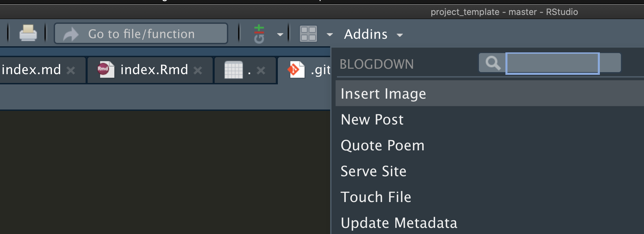Open the Addins dropdown menu
644x234 pixels.
click(373, 34)
